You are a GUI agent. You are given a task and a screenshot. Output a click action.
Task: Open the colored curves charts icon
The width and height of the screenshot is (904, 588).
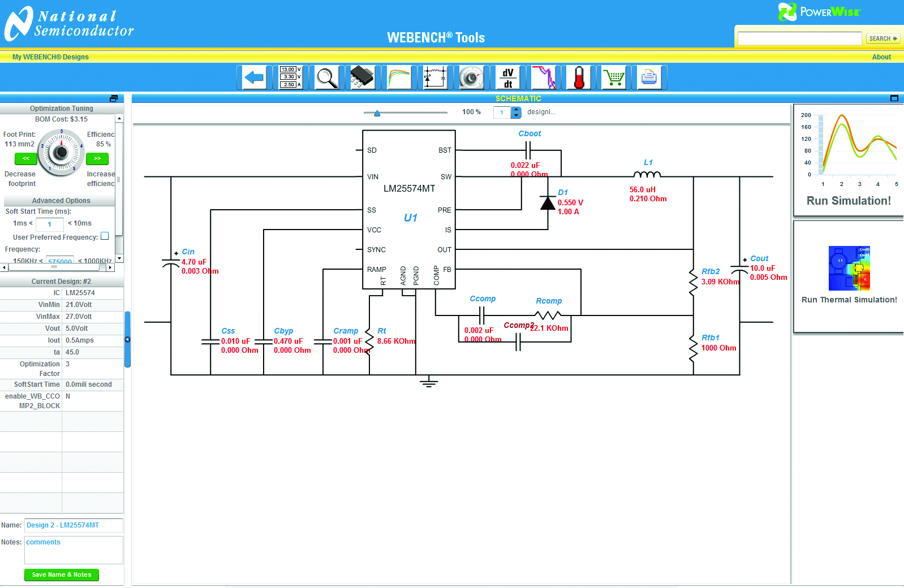coord(399,77)
